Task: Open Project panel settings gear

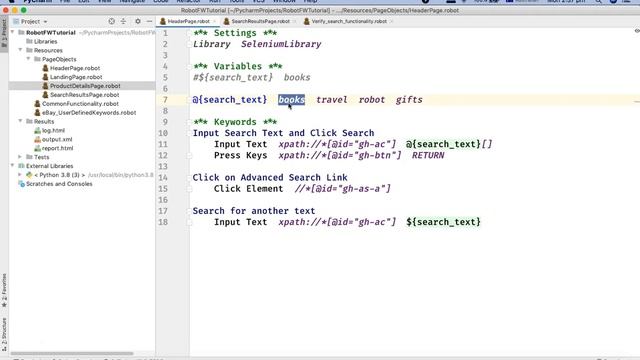Action: (x=138, y=21)
